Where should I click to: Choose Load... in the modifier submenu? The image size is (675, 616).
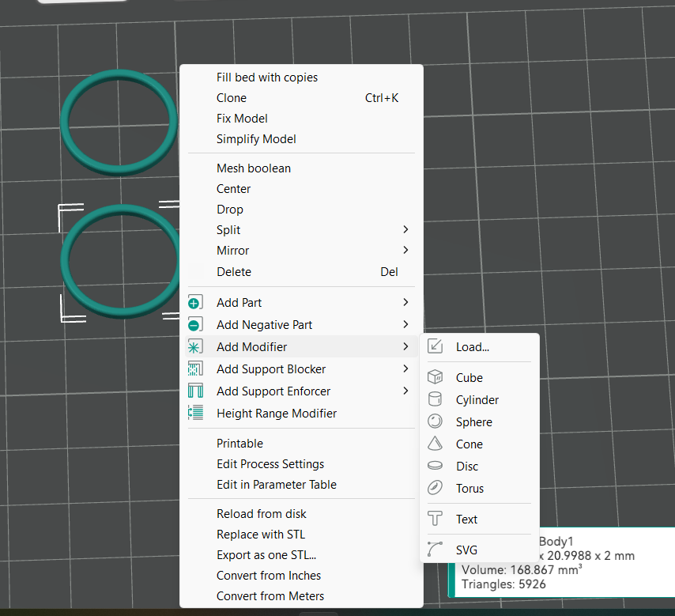point(472,347)
